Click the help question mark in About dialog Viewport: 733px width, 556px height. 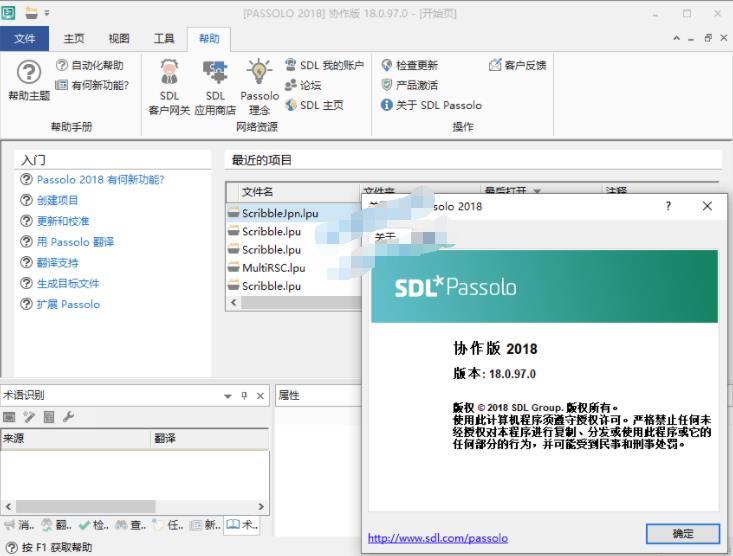(668, 206)
